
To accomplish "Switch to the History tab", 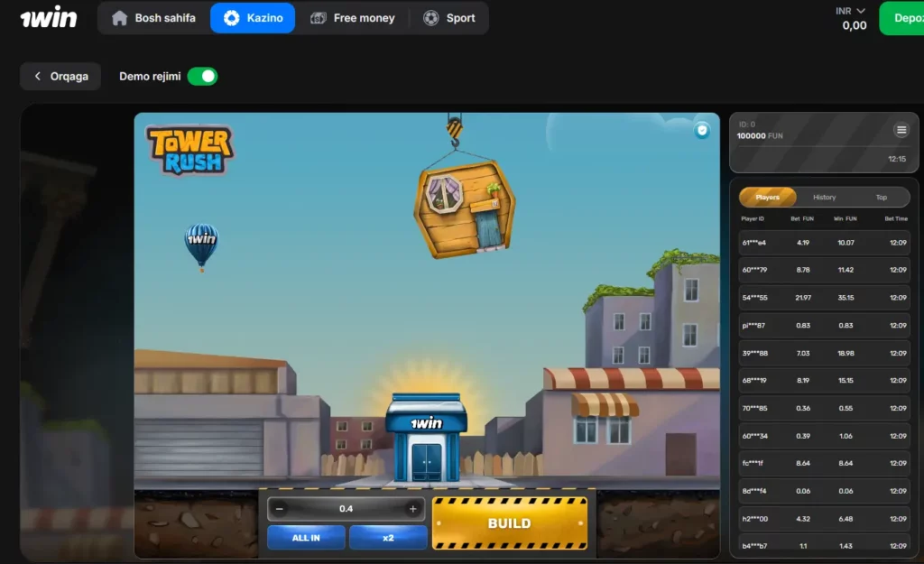I will click(824, 197).
